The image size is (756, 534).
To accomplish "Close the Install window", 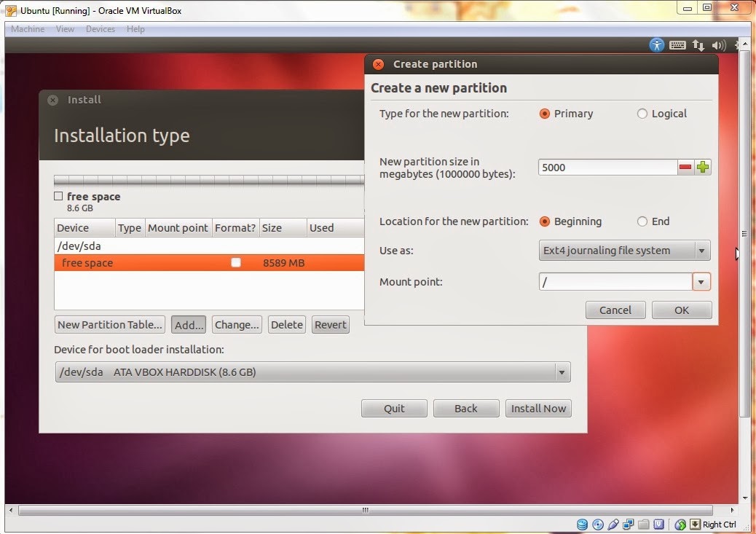I will [x=52, y=100].
